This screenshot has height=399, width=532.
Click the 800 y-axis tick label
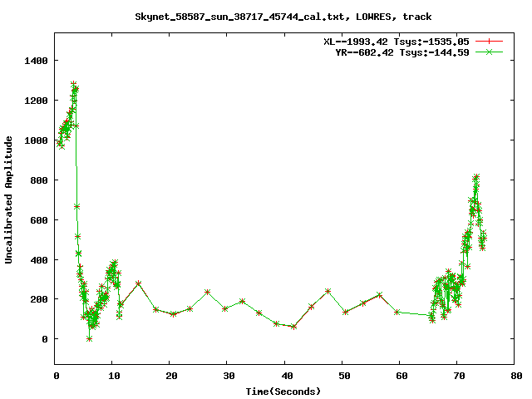pos(39,180)
